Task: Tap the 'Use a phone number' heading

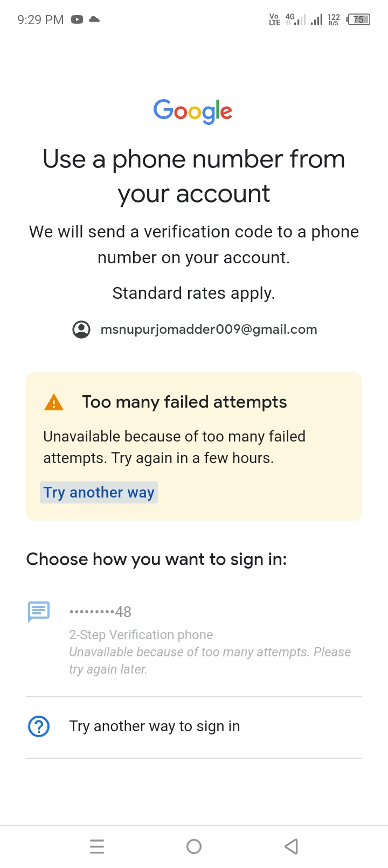Action: coord(194,176)
